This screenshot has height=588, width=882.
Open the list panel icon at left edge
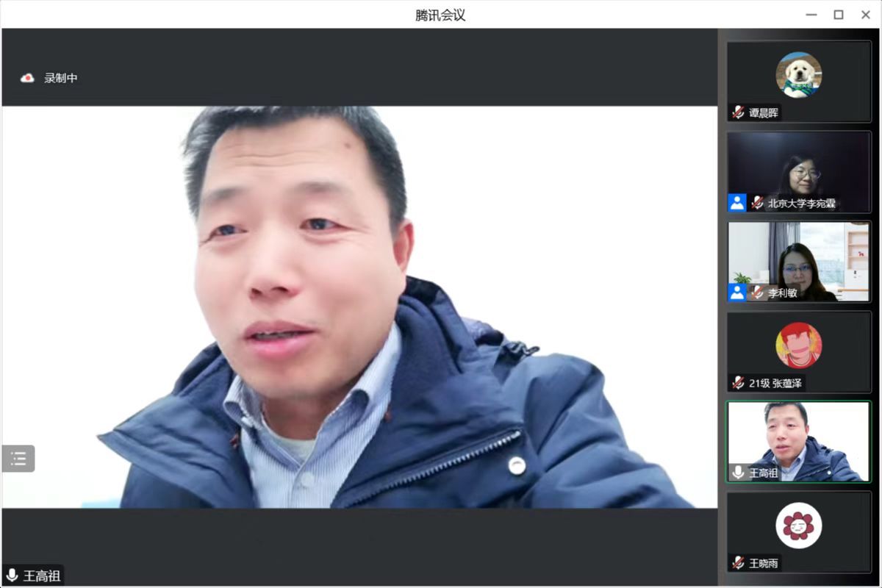point(18,459)
